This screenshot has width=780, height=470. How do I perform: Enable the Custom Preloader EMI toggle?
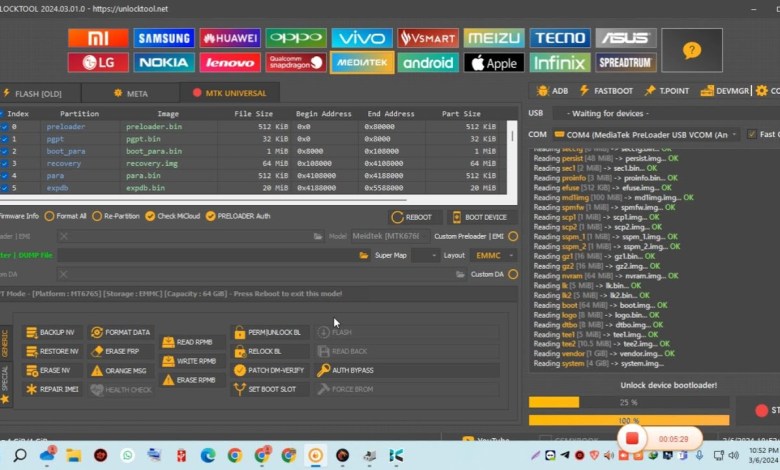click(x=513, y=236)
